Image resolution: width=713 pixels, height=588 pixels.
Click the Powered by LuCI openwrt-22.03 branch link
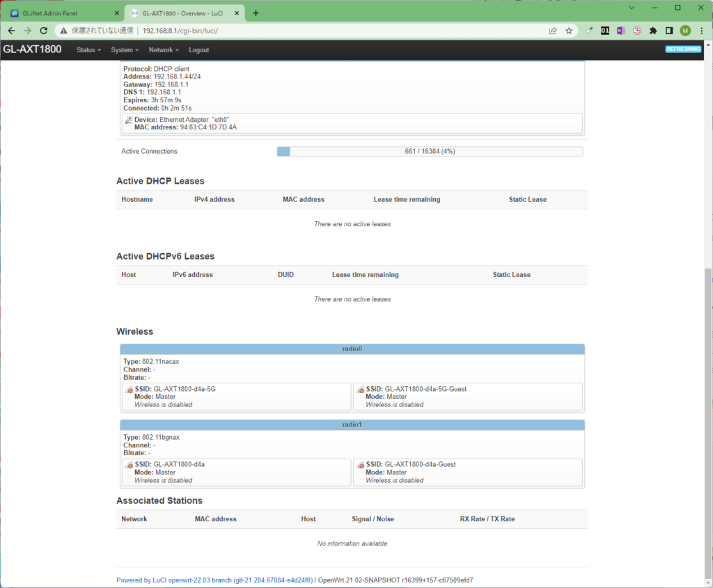[x=173, y=579]
